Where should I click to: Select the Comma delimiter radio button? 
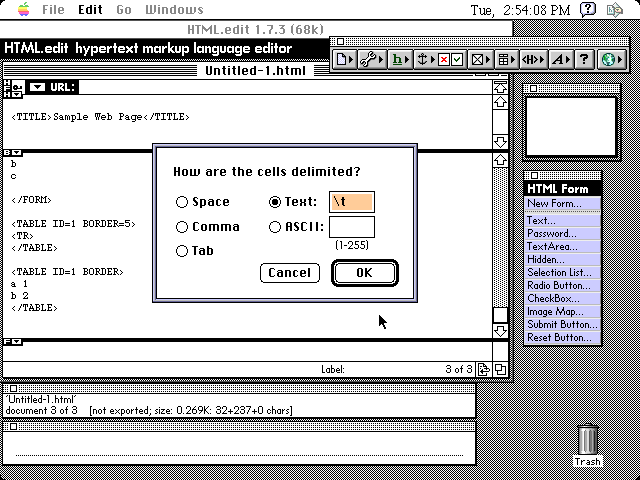tap(182, 227)
